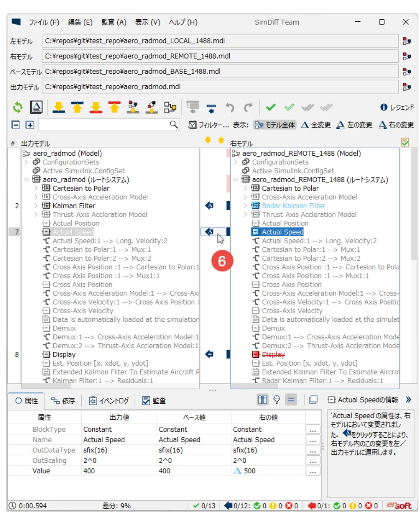Screen dimensions: 420x514
Task: Expand Thrust-Axis Accleration Model in output tree
Action: pos(36,214)
